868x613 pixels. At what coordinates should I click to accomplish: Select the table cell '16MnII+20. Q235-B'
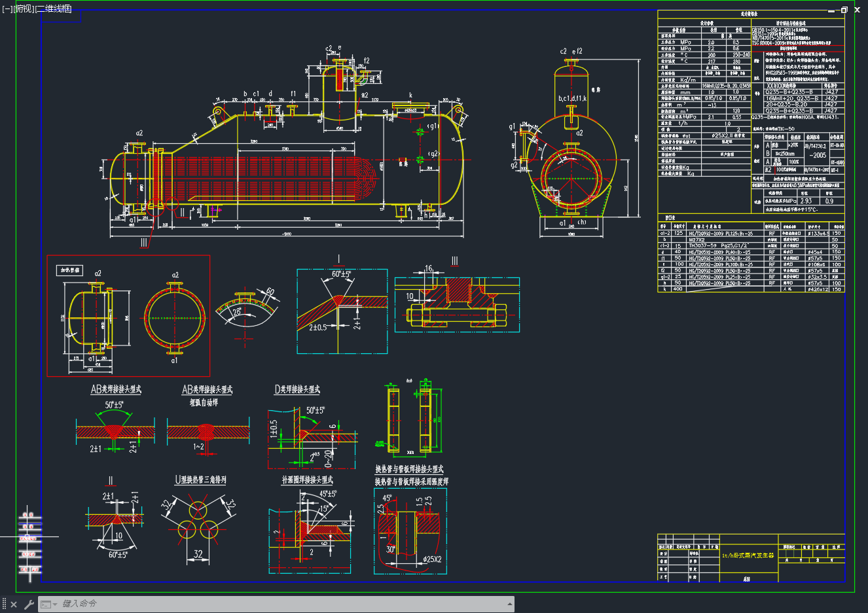(792, 98)
